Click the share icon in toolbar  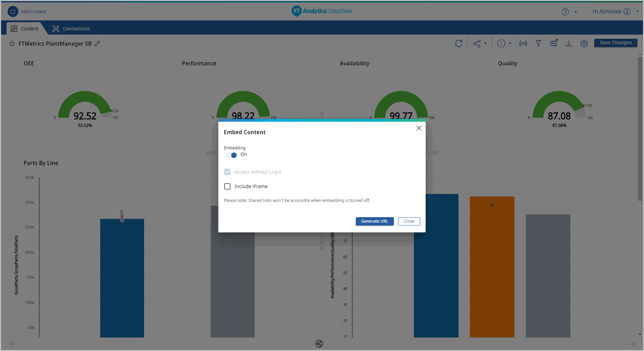477,43
